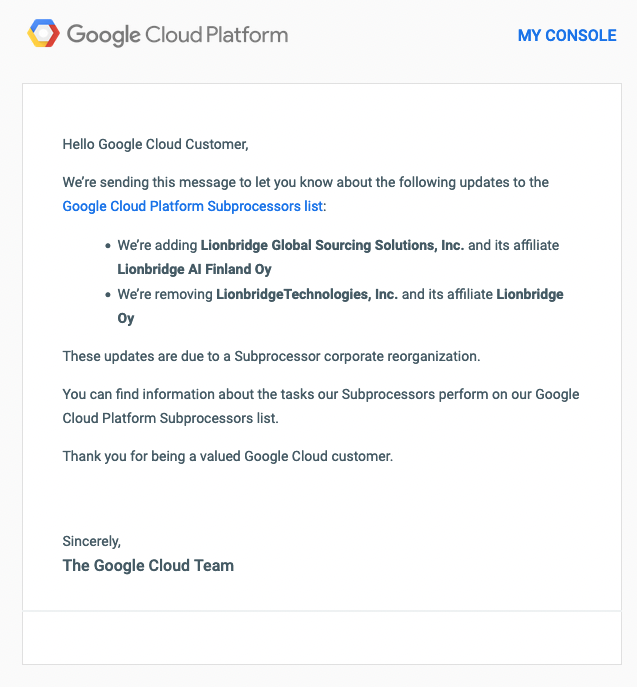Select the greeting 'Hello Google Cloud Customer,'
Image resolution: width=637 pixels, height=687 pixels.
(156, 144)
